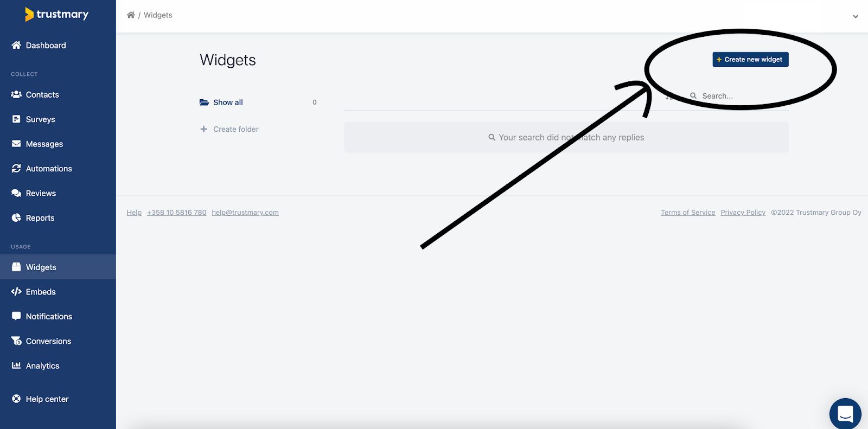
Task: Open Notifications in sidebar
Action: pos(58,316)
